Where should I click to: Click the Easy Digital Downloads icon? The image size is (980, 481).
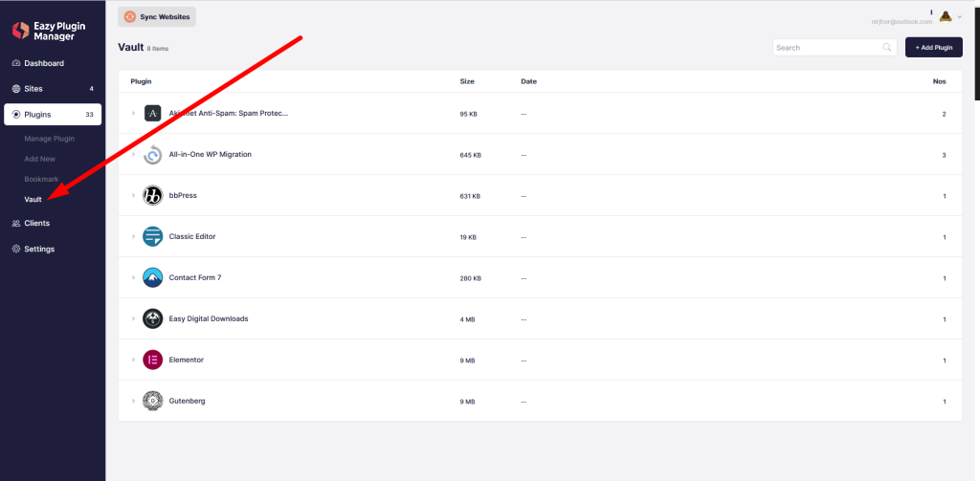tap(153, 318)
